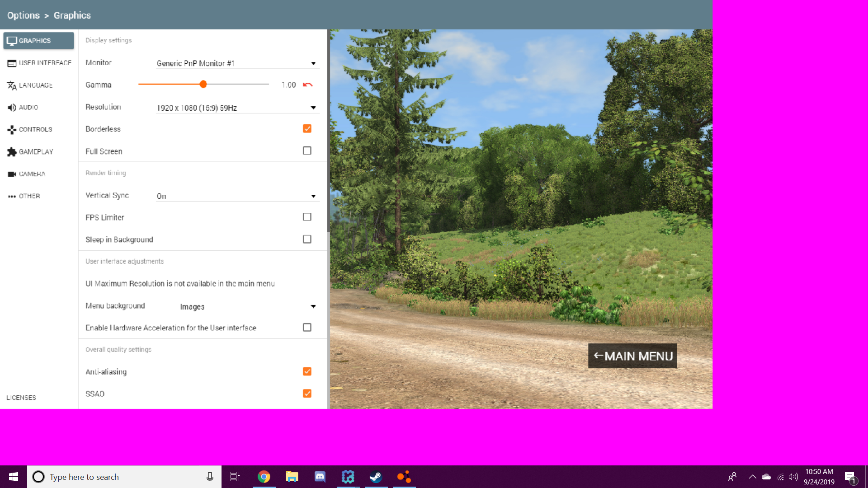
Task: Open Windows Start menu
Action: point(14,477)
